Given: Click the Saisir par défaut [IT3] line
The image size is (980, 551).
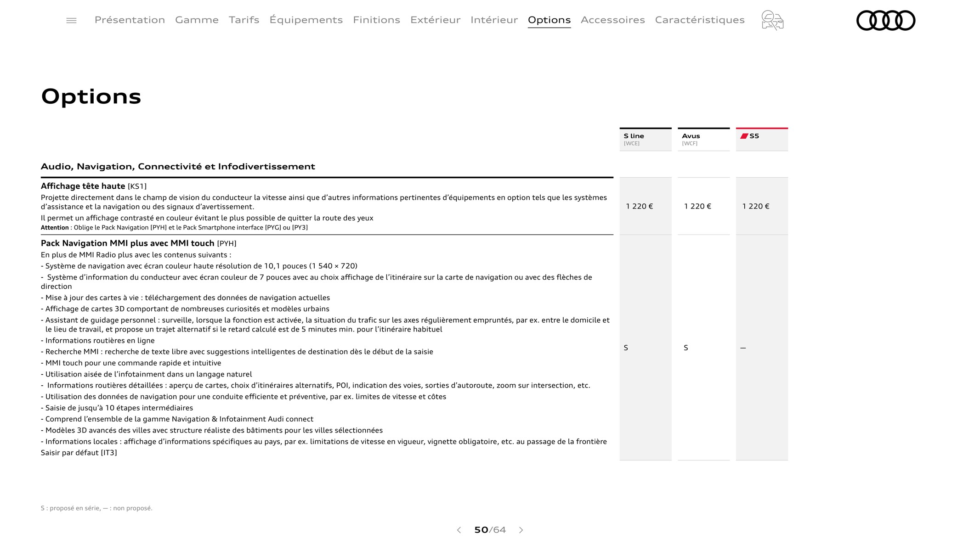Looking at the screenshot, I should (79, 452).
